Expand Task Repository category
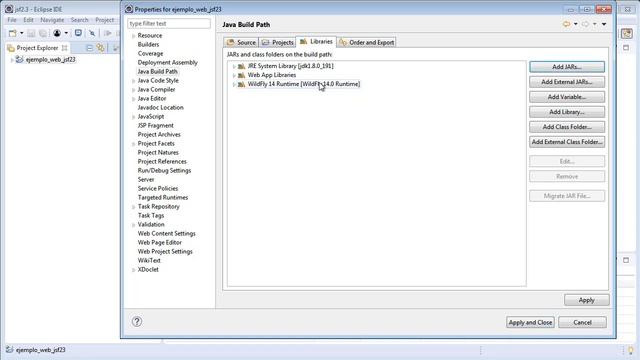Screen dimensions: 640x360 point(133,207)
